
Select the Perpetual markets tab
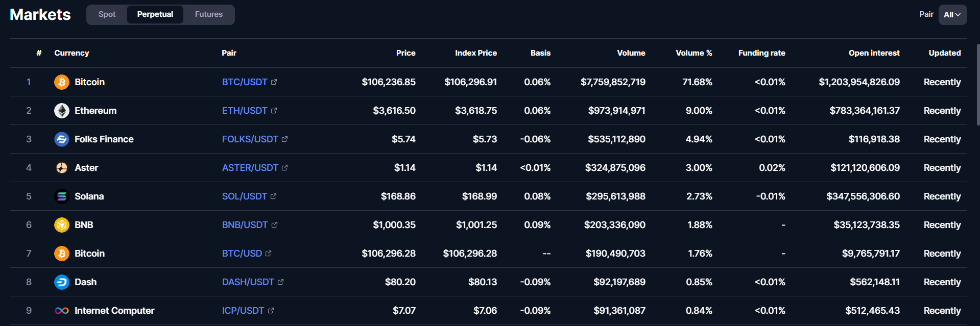tap(155, 15)
